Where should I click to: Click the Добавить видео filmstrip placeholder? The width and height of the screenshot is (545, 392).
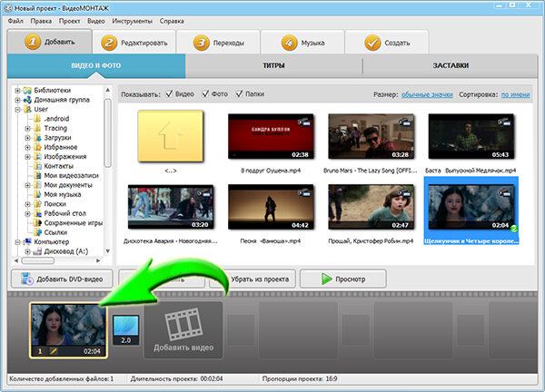point(183,330)
